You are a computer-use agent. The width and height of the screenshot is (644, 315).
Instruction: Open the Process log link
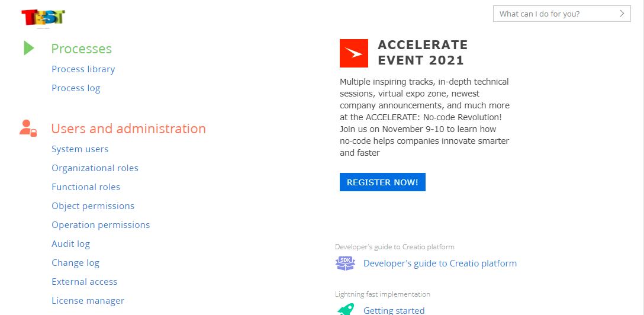(76, 88)
